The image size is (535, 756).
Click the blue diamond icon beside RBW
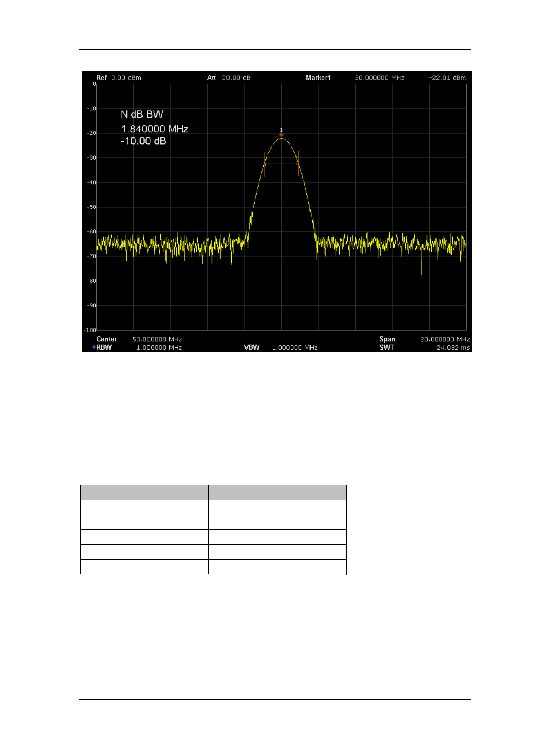click(94, 347)
